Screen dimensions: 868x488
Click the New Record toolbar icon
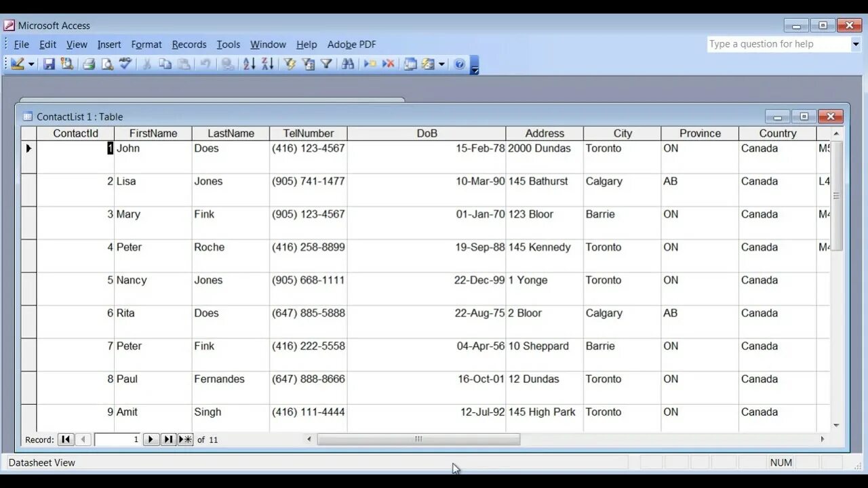pyautogui.click(x=370, y=64)
